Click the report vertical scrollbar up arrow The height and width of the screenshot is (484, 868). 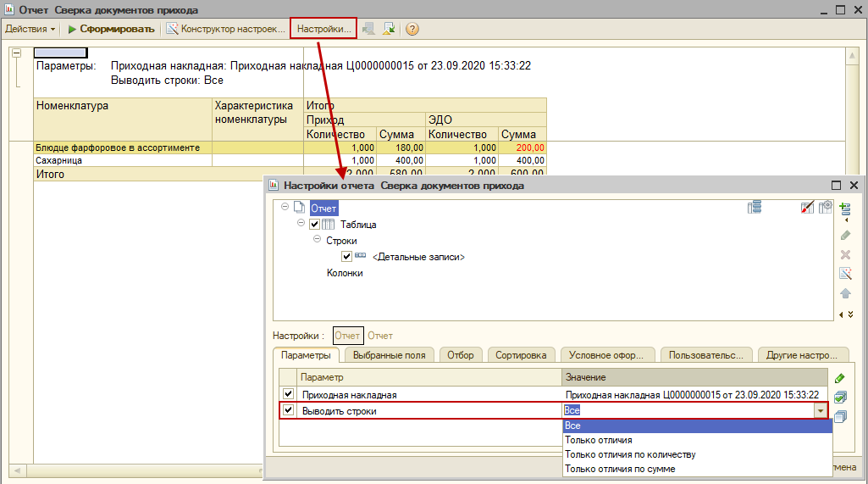tap(853, 56)
